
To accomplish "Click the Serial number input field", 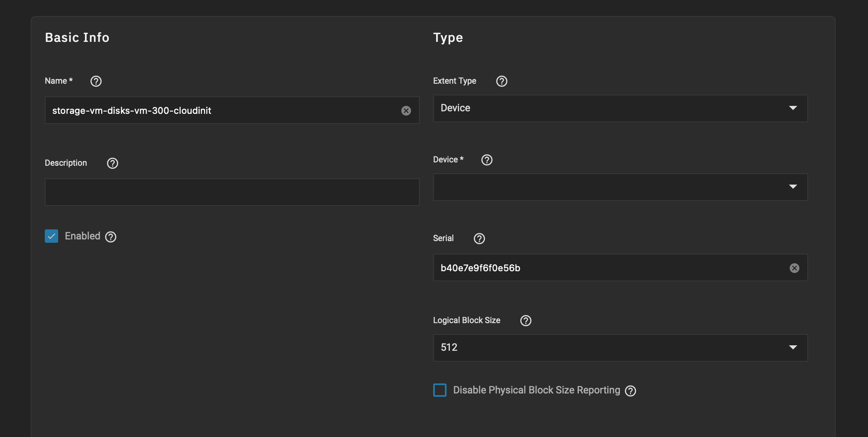I will click(x=607, y=268).
